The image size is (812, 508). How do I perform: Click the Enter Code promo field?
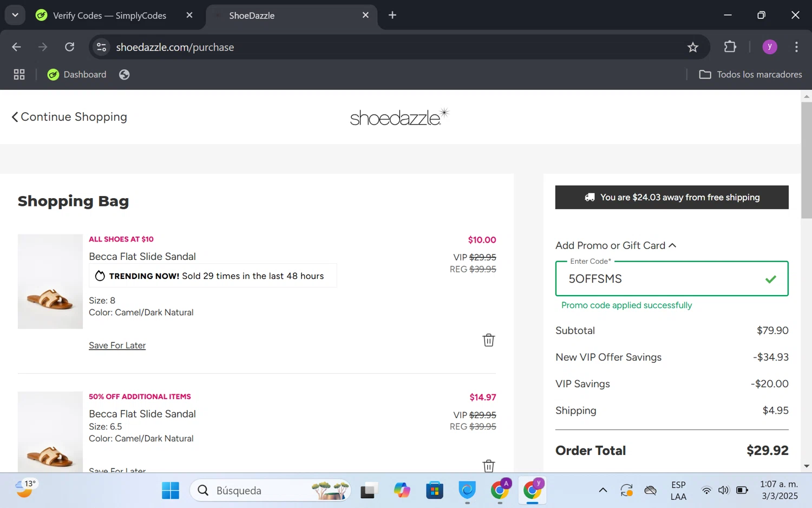(672, 279)
